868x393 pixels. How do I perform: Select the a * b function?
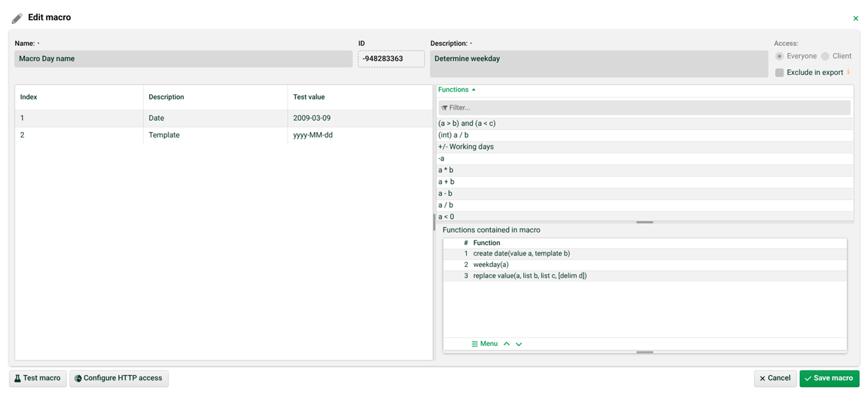[x=645, y=171]
